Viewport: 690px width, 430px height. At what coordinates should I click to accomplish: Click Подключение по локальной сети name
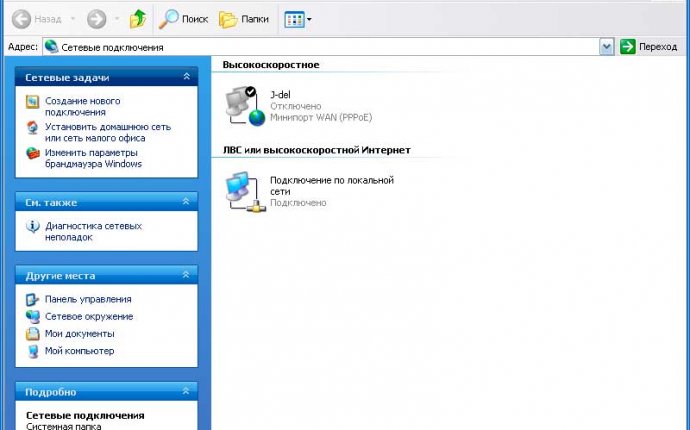332,186
